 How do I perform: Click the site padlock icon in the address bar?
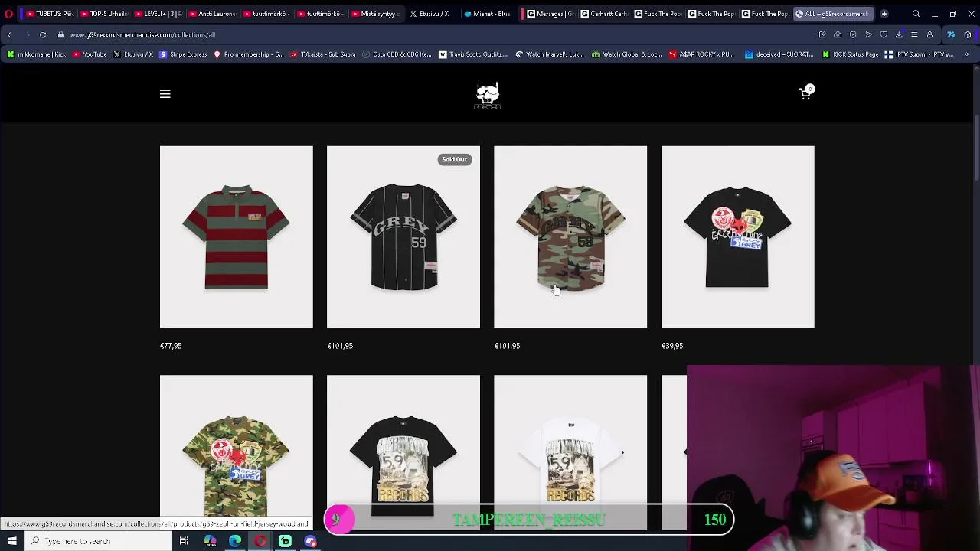60,34
